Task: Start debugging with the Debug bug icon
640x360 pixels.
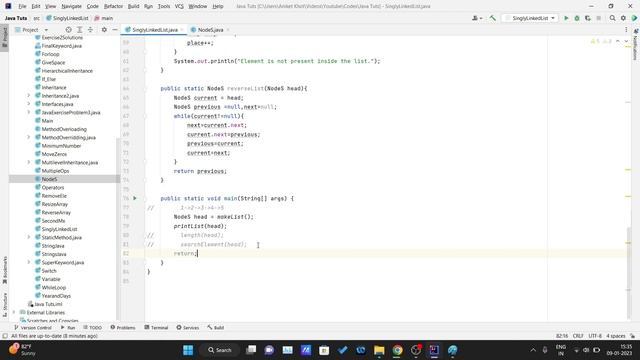Action: 577,18
